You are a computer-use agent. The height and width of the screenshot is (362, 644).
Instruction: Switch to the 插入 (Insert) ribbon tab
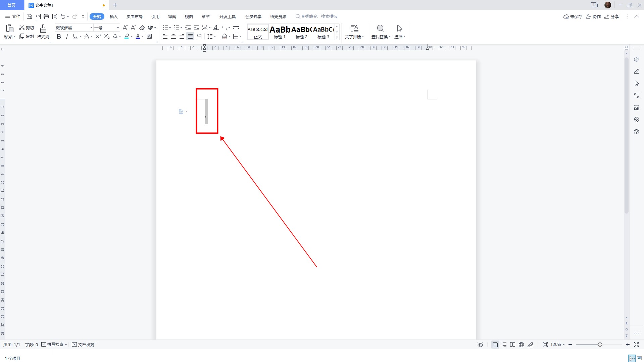coord(114,16)
